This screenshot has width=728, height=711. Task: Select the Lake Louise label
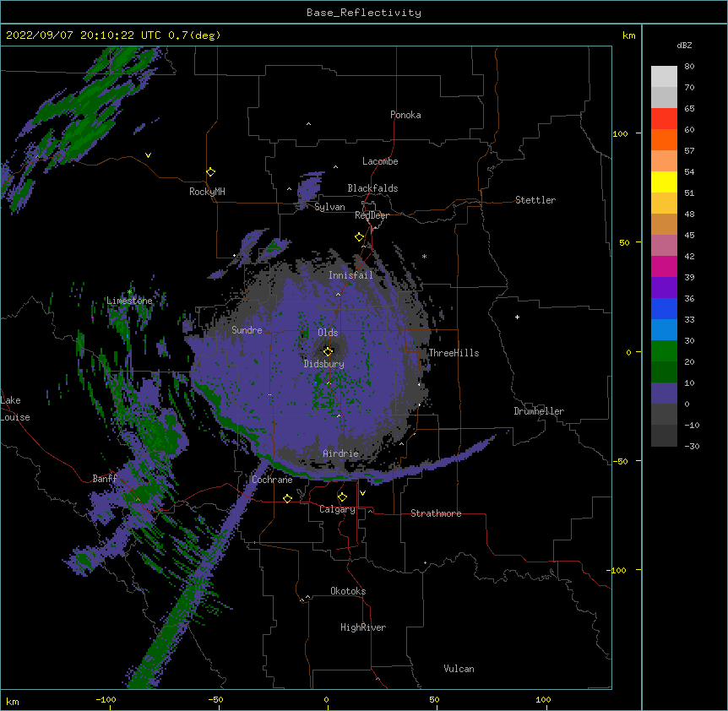[14, 409]
